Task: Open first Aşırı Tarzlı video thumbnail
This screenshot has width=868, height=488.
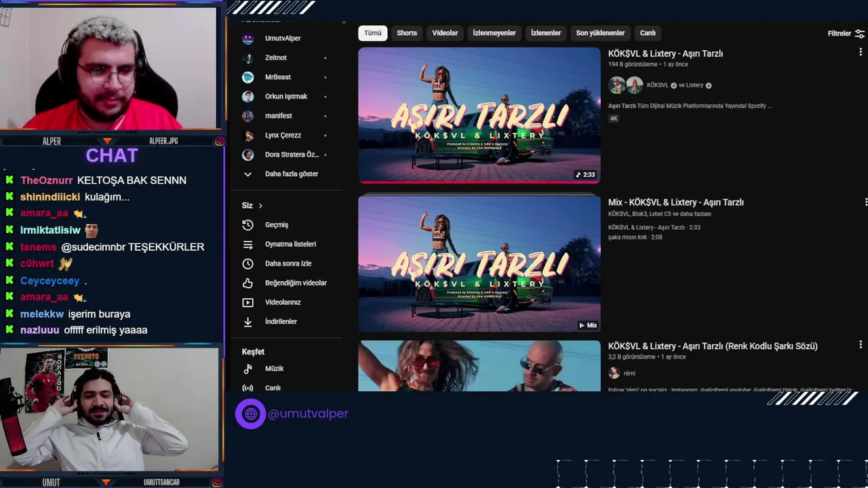Action: click(x=479, y=115)
